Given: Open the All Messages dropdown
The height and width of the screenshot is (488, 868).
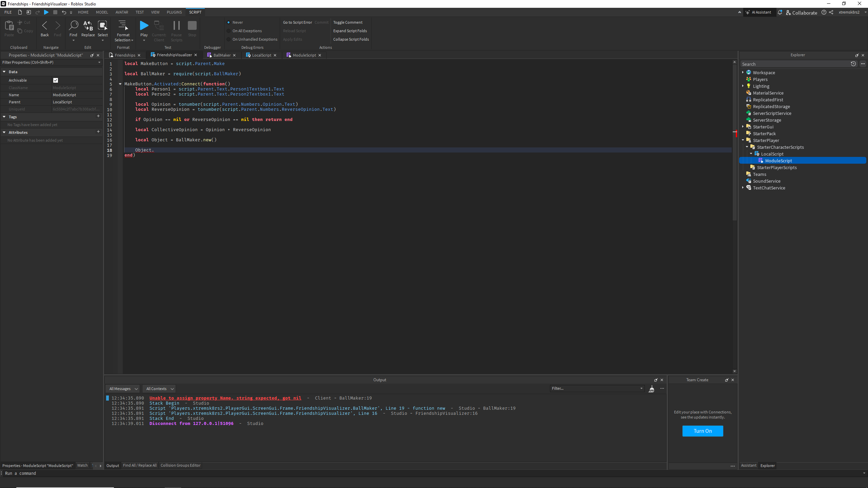Looking at the screenshot, I should (x=123, y=389).
